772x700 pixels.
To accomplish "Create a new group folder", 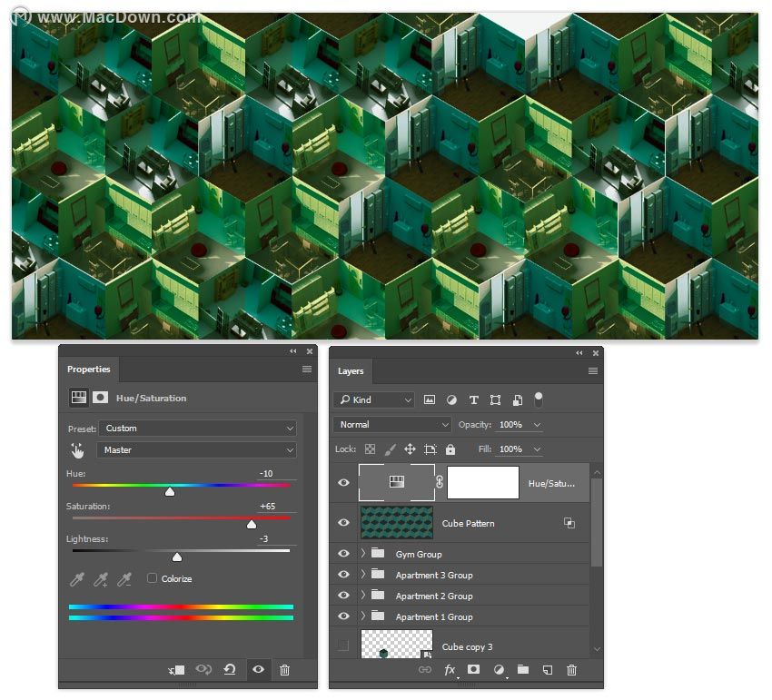I will pyautogui.click(x=523, y=669).
